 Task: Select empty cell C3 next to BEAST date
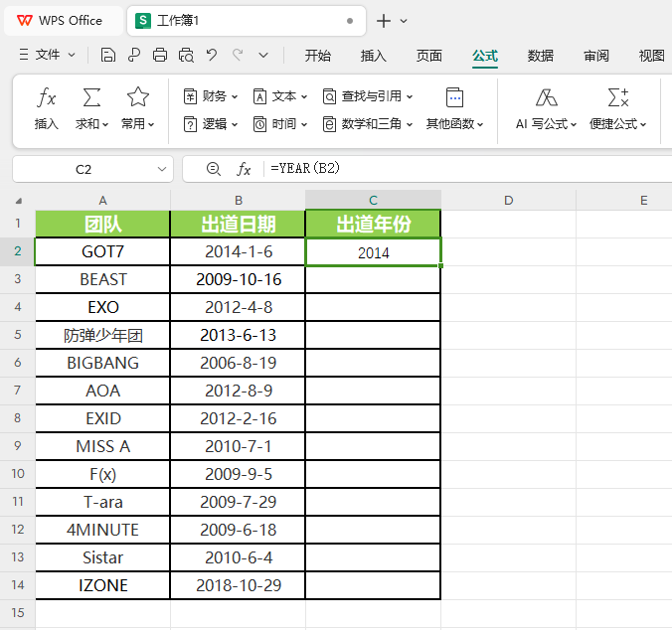tap(374, 279)
